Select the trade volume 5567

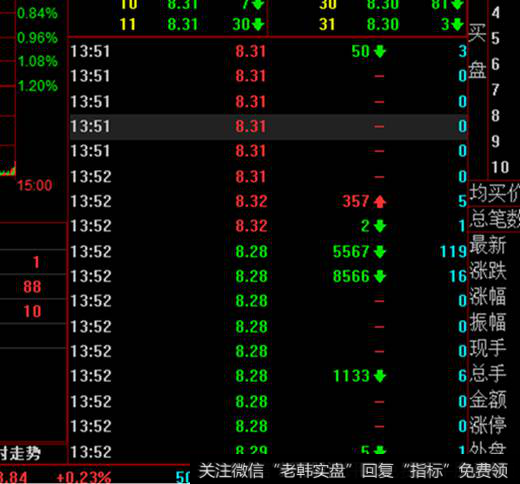[x=351, y=252]
